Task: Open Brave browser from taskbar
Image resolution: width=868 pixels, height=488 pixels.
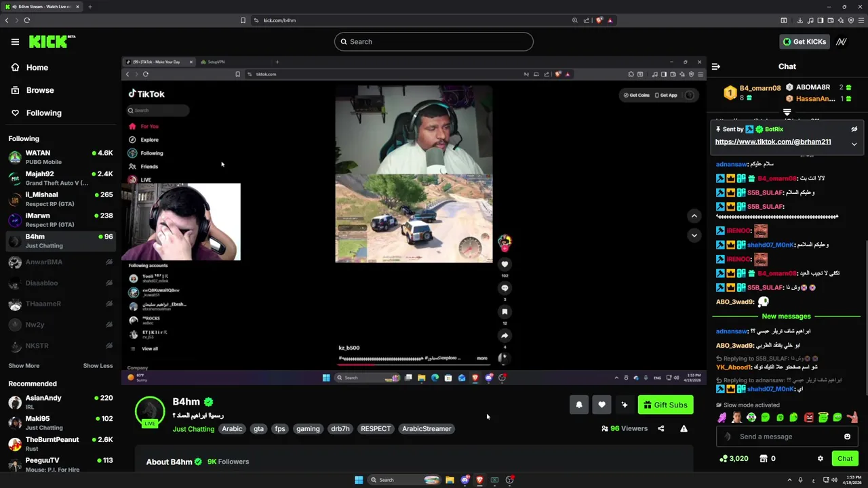Action: pos(480,480)
